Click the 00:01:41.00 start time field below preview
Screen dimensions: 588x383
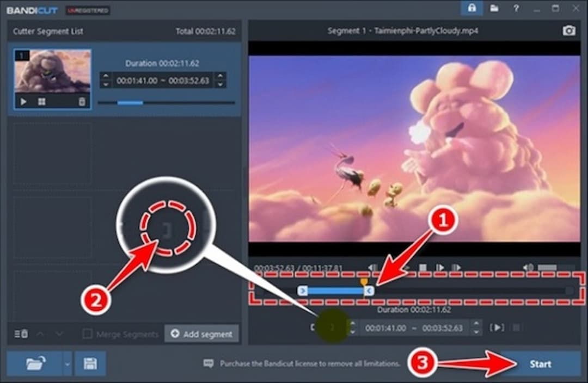(x=385, y=328)
